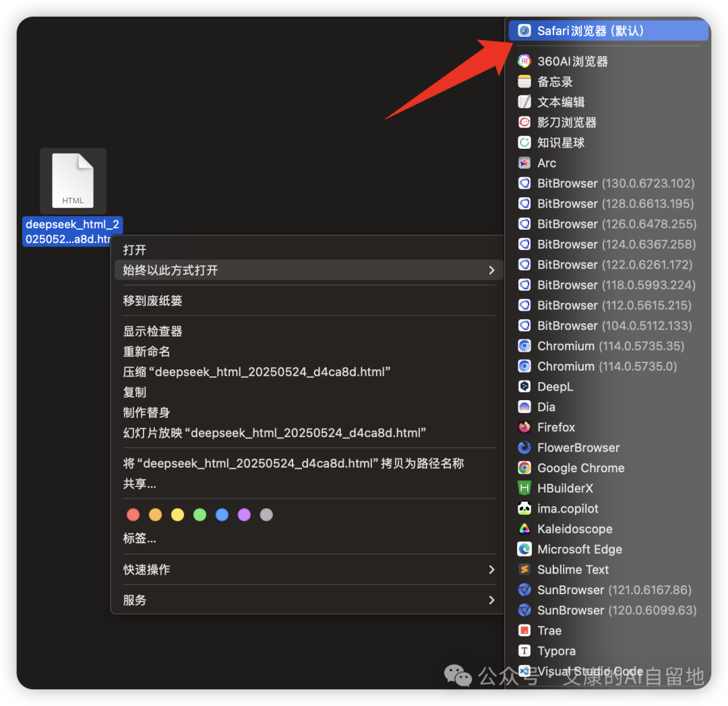
Task: Click the Sublime Text icon
Action: [524, 569]
